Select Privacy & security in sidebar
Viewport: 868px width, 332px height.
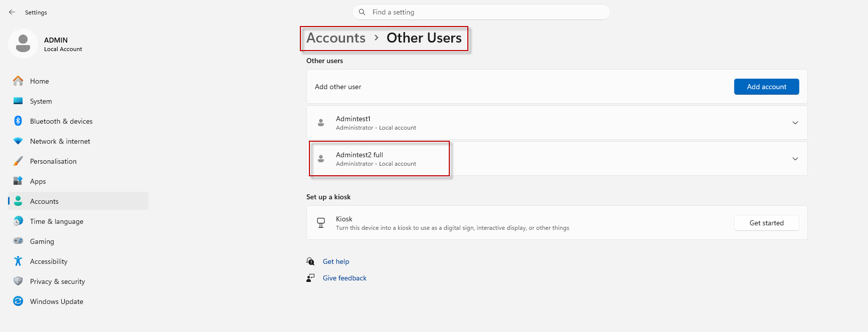point(78,281)
